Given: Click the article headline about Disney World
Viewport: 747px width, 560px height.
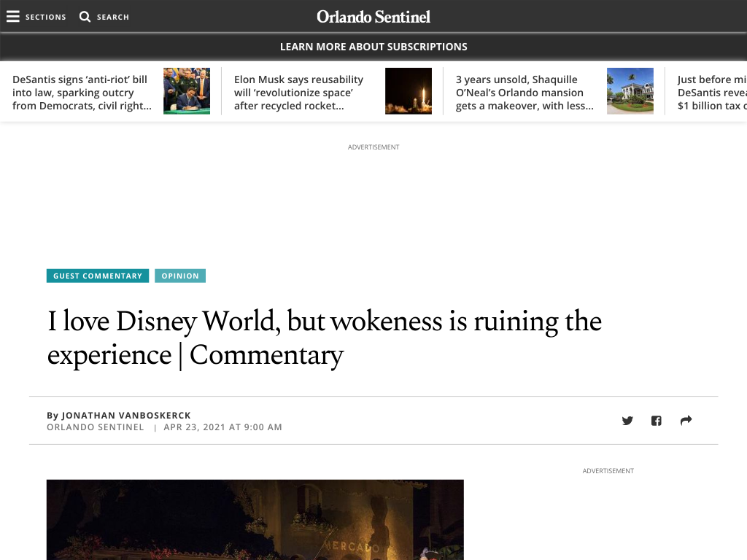Looking at the screenshot, I should [324, 338].
